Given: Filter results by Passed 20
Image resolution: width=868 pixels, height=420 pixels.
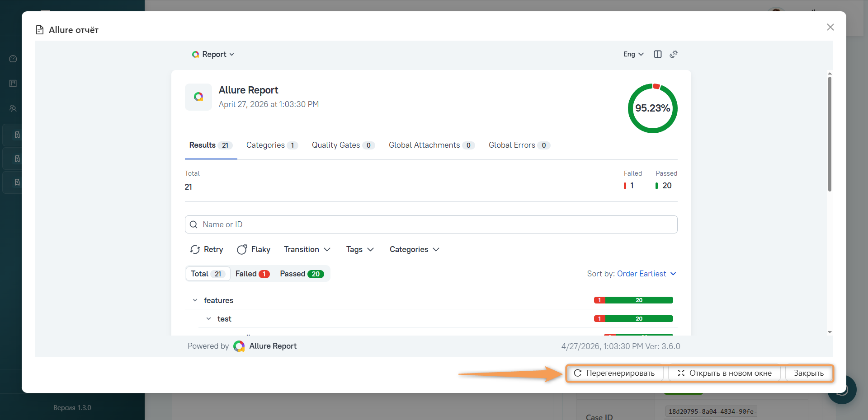Looking at the screenshot, I should click(x=302, y=274).
